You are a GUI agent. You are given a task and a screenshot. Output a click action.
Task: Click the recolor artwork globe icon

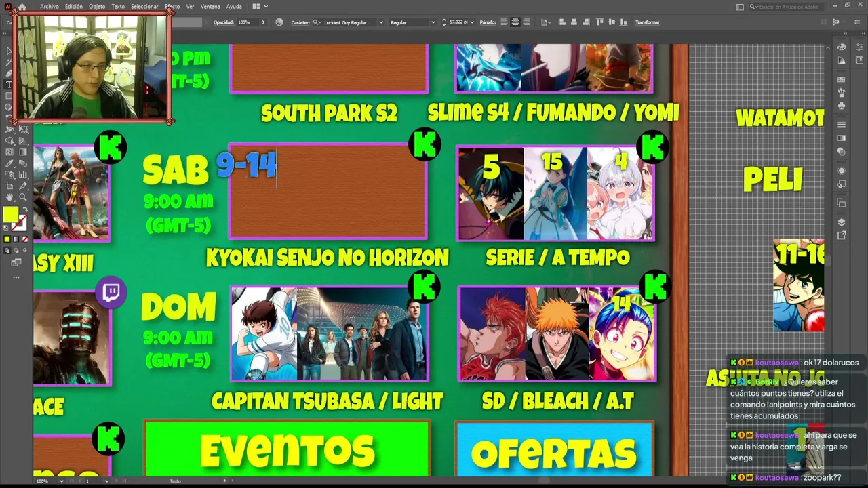click(x=279, y=22)
